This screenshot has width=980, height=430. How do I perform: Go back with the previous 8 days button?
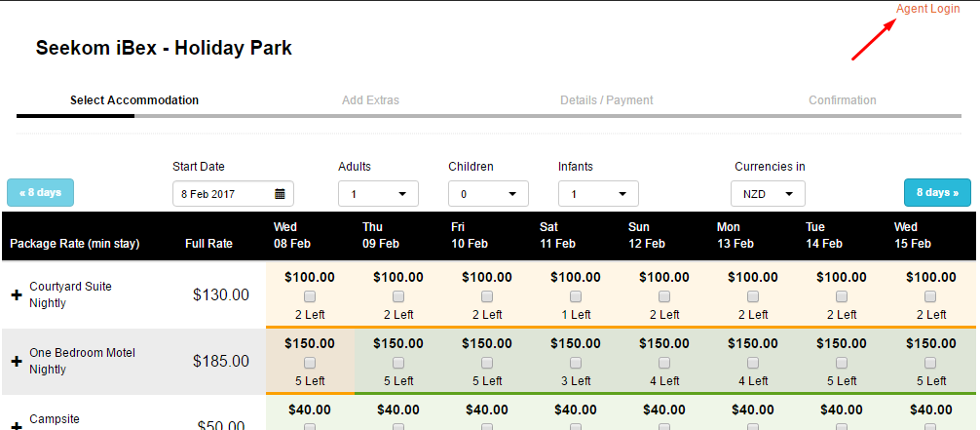coord(40,193)
